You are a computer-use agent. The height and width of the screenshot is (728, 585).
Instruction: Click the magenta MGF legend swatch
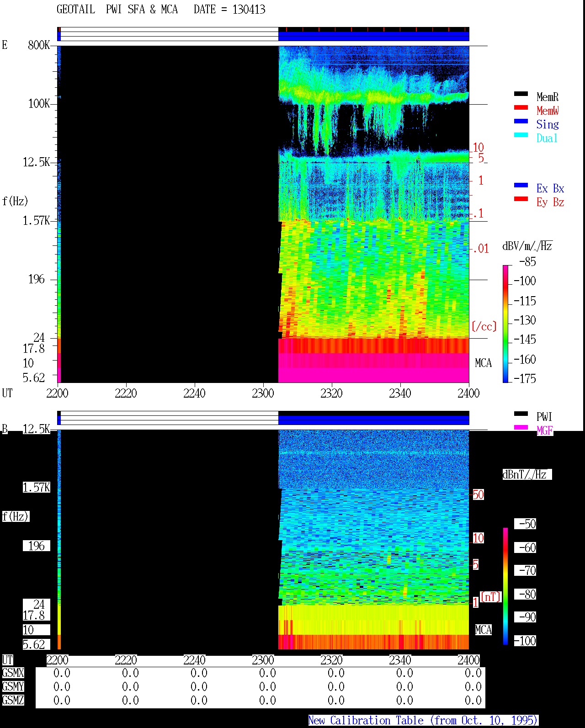pos(521,428)
